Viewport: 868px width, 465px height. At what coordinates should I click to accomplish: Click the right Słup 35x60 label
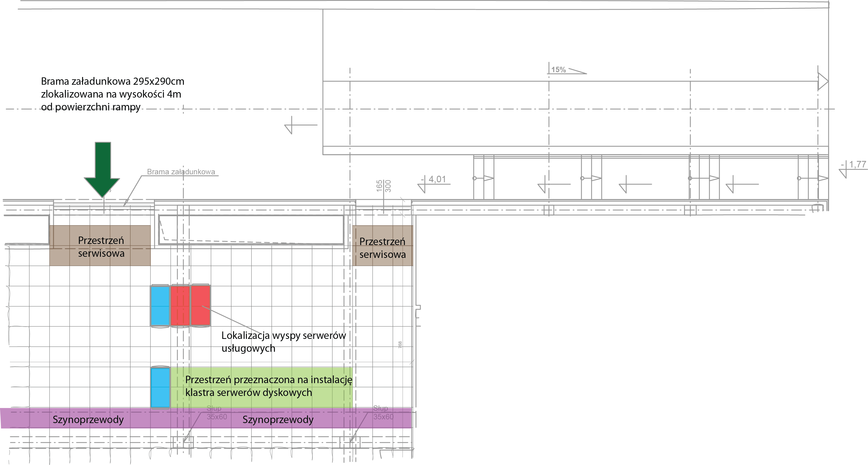tap(383, 413)
